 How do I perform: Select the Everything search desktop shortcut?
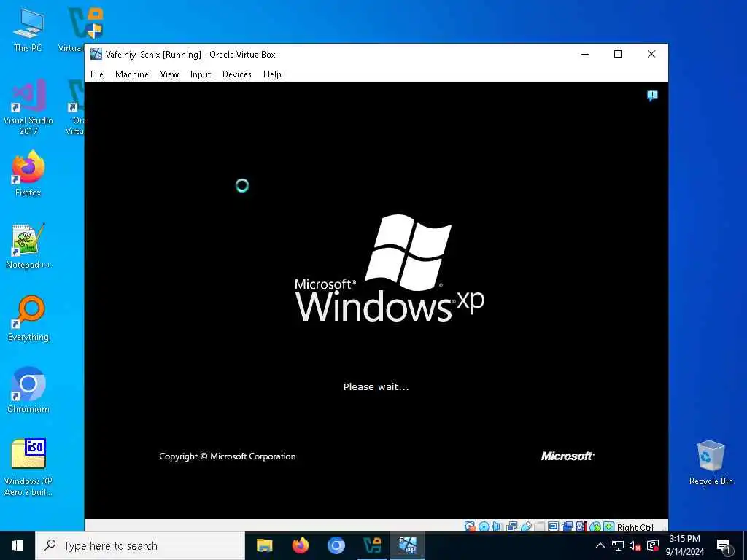(x=28, y=318)
